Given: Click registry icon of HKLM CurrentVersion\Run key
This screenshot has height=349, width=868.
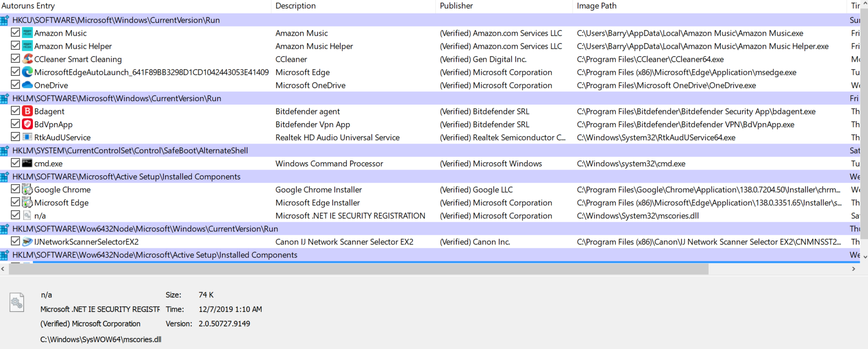Looking at the screenshot, I should tap(5, 98).
